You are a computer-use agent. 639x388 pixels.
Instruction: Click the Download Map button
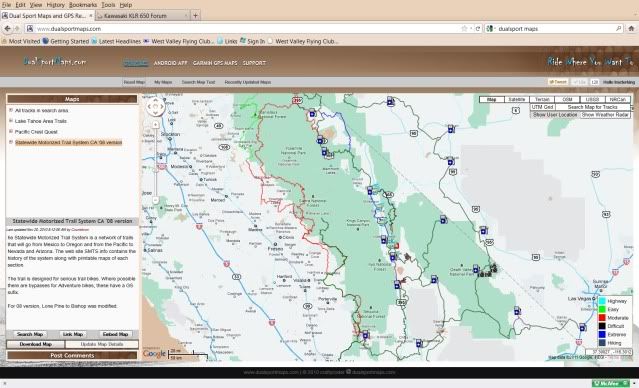(x=35, y=344)
